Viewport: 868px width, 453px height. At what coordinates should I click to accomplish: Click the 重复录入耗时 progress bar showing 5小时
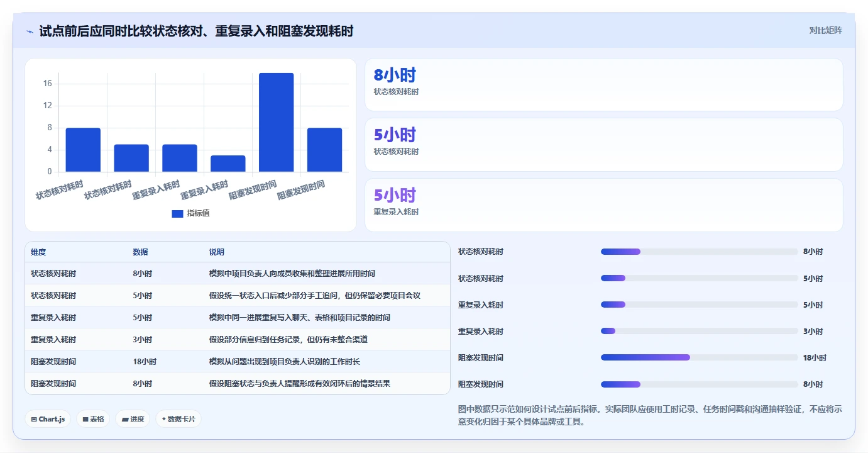(x=699, y=305)
